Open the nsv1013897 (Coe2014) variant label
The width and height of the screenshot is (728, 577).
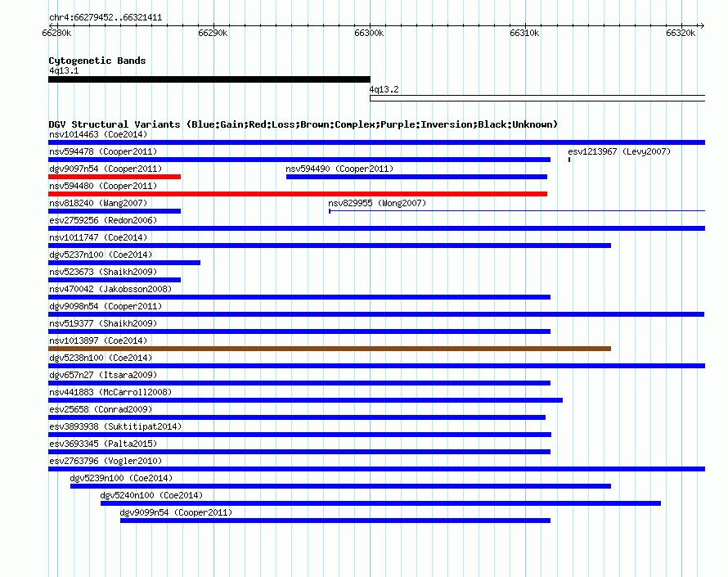tap(98, 340)
